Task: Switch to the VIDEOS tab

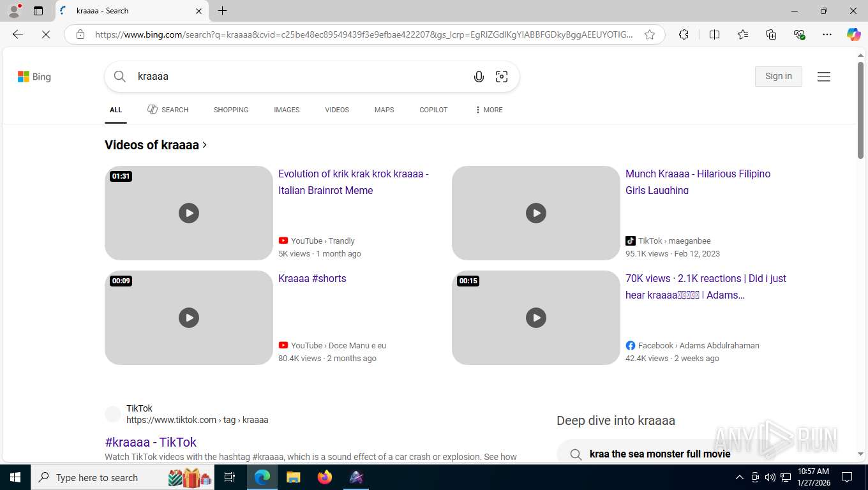Action: tap(337, 110)
